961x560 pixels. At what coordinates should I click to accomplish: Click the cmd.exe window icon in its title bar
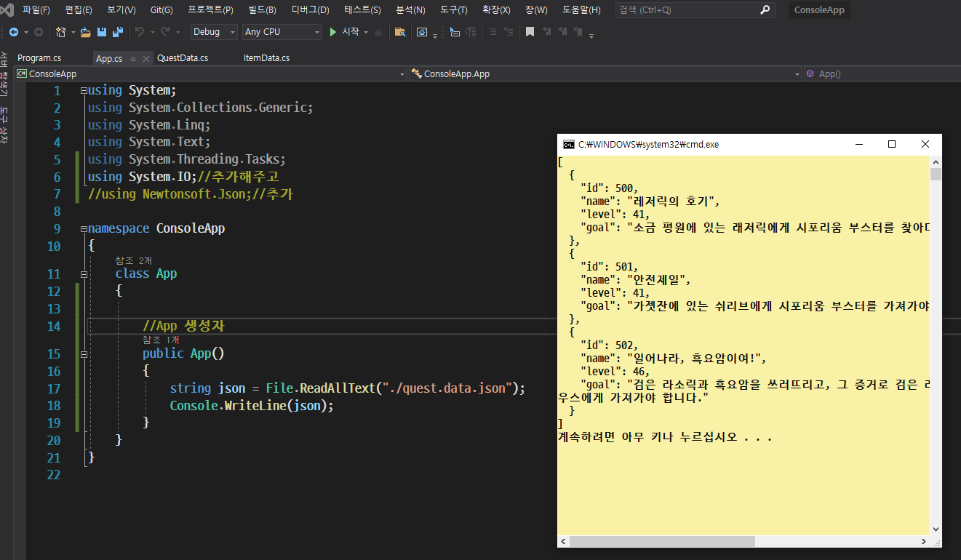pos(569,144)
